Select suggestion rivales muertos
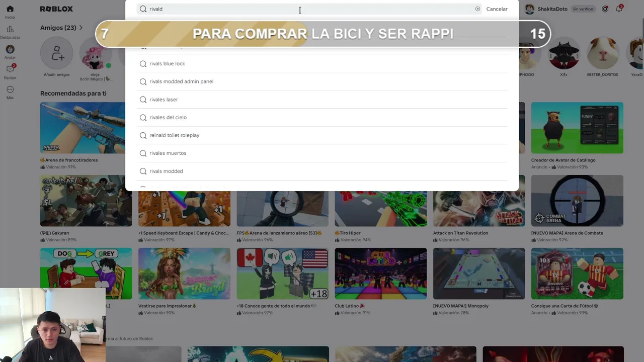644x362 pixels. coord(322,153)
